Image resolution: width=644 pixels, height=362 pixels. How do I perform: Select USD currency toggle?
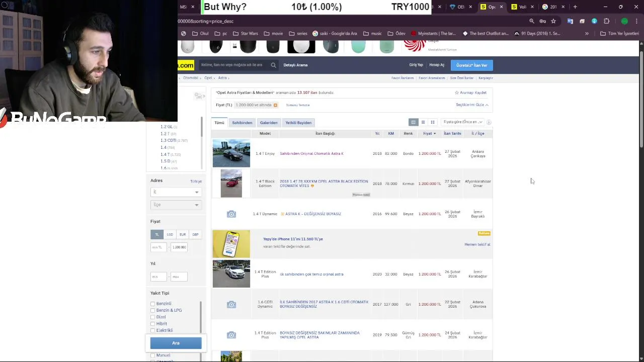coord(170,234)
